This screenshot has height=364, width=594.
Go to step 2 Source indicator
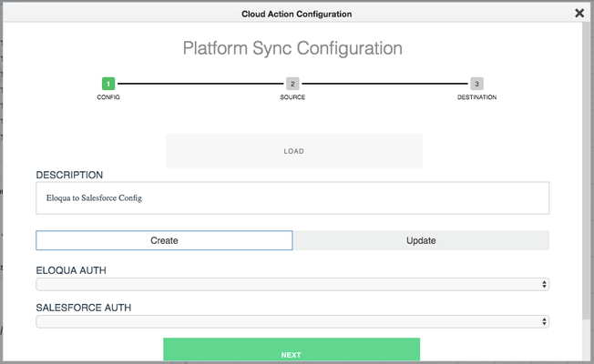click(292, 84)
